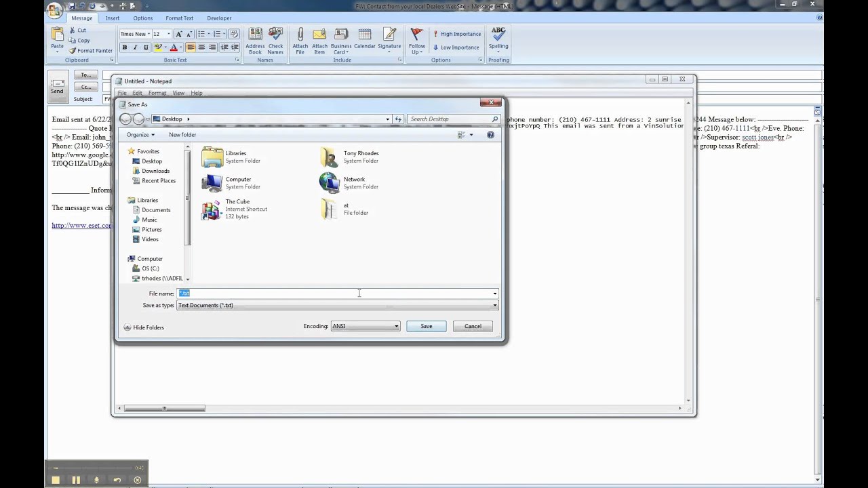This screenshot has height=488, width=868.
Task: Select the Music library
Action: click(144, 220)
